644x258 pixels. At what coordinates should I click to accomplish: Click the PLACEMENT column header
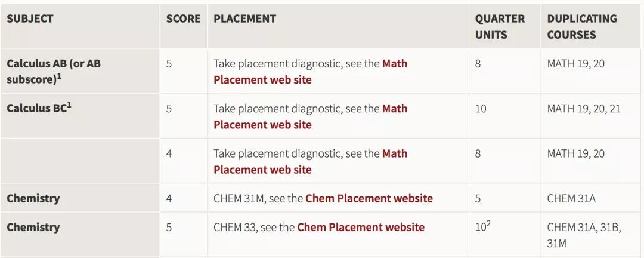pyautogui.click(x=244, y=19)
